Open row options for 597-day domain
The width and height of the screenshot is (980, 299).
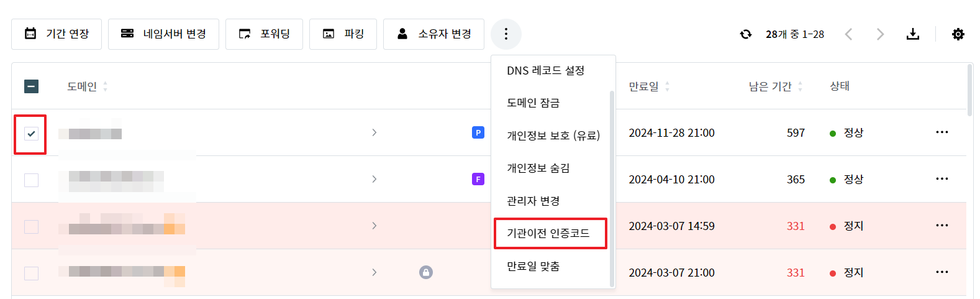(x=942, y=132)
